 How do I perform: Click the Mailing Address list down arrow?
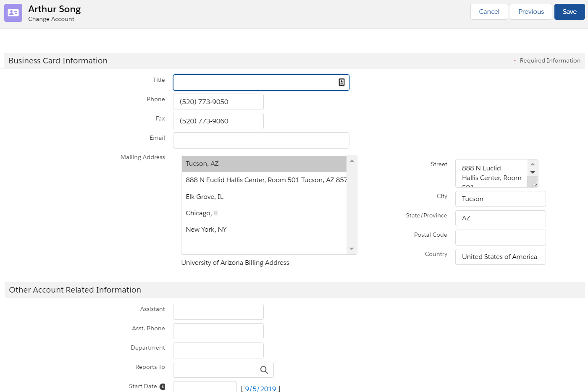click(351, 249)
